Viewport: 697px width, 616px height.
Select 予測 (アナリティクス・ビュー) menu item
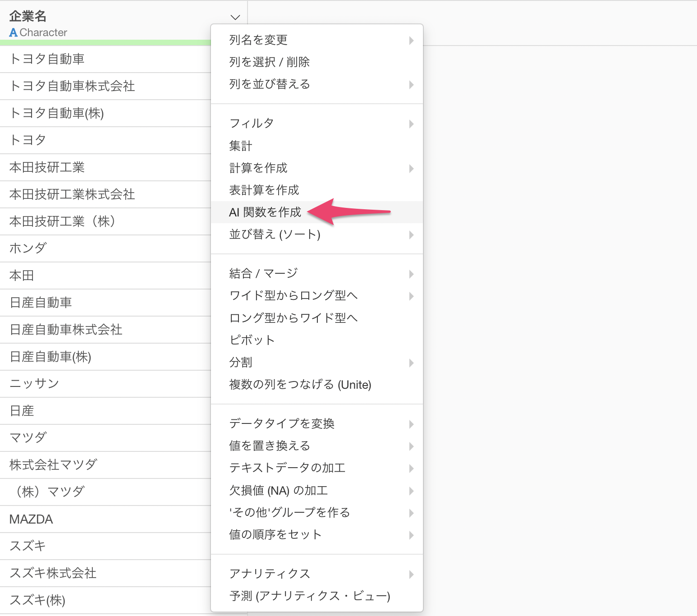pos(309,596)
